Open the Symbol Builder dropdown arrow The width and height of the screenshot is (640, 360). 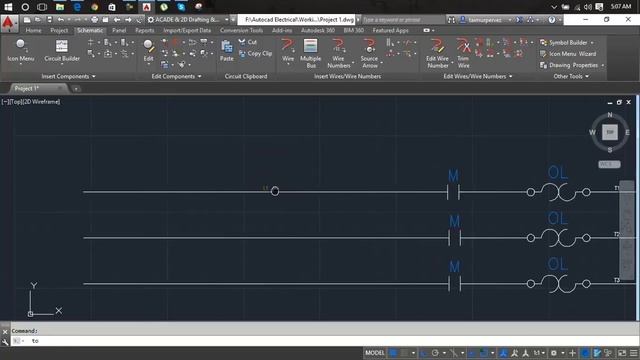tap(592, 42)
